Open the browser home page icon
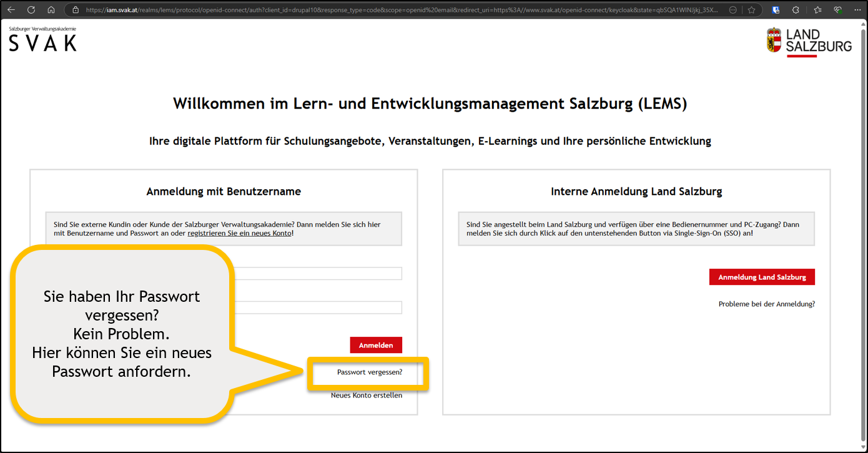 click(x=51, y=10)
